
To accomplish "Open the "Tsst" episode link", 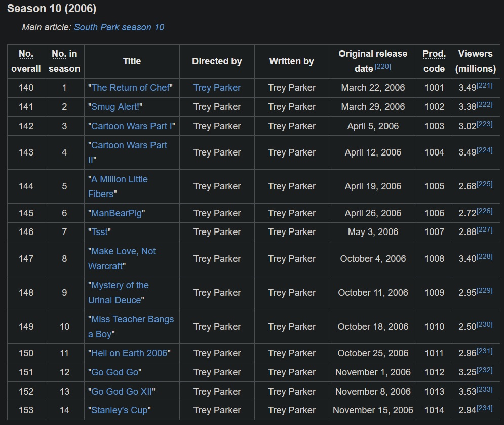I will click(x=100, y=232).
